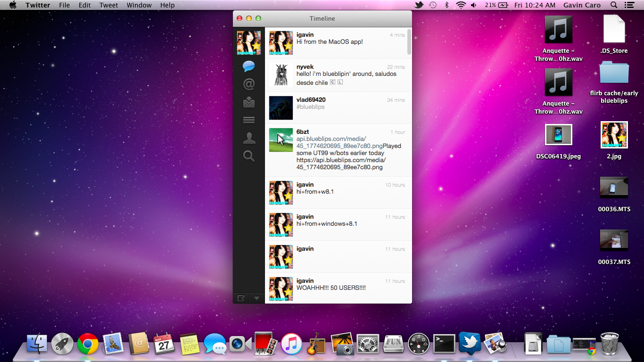644x362 pixels.
Task: Open the Timeline speech bubble tab
Action: point(248,66)
